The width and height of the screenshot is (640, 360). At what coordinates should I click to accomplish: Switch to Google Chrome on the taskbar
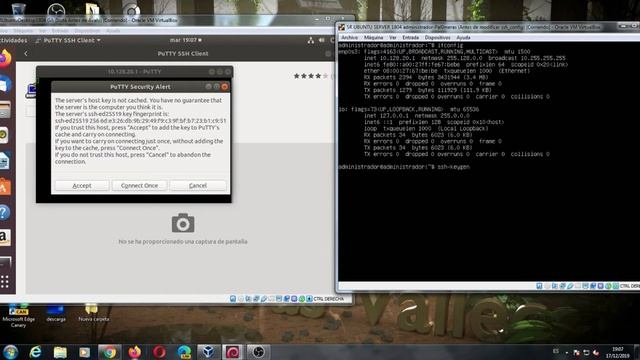tap(109, 352)
